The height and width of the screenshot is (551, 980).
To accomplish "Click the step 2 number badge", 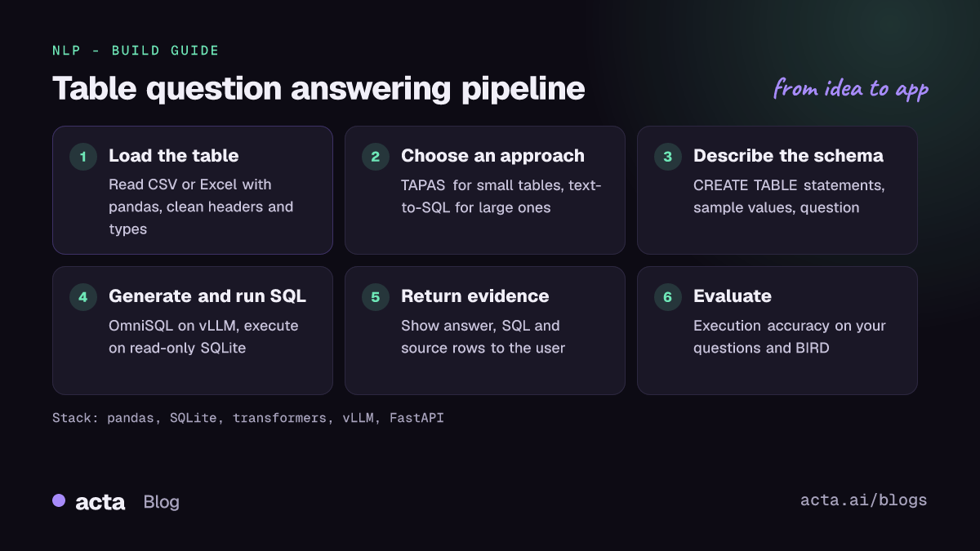I will [375, 157].
